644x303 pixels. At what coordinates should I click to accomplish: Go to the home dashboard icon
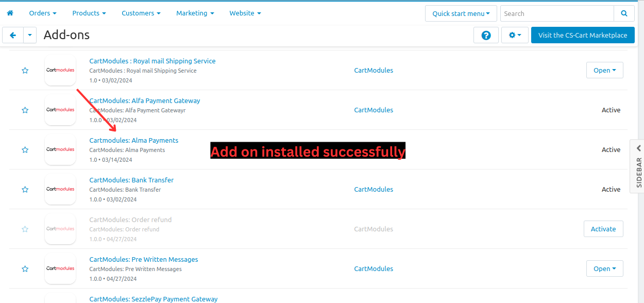(10, 13)
